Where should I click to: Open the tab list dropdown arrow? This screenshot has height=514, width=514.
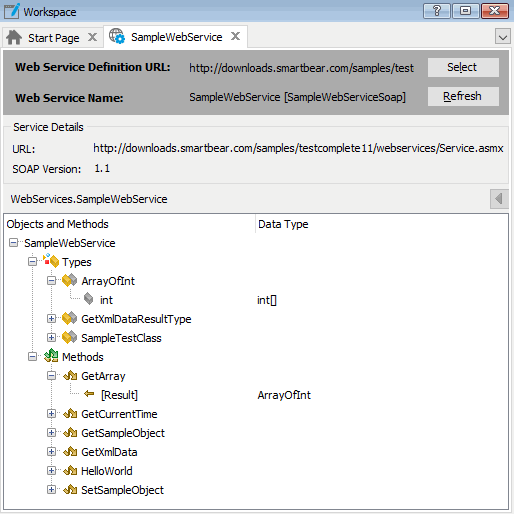coord(503,37)
